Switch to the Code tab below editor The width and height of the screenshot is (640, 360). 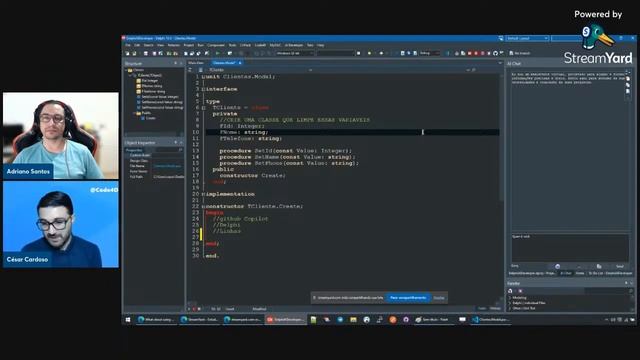(482, 309)
